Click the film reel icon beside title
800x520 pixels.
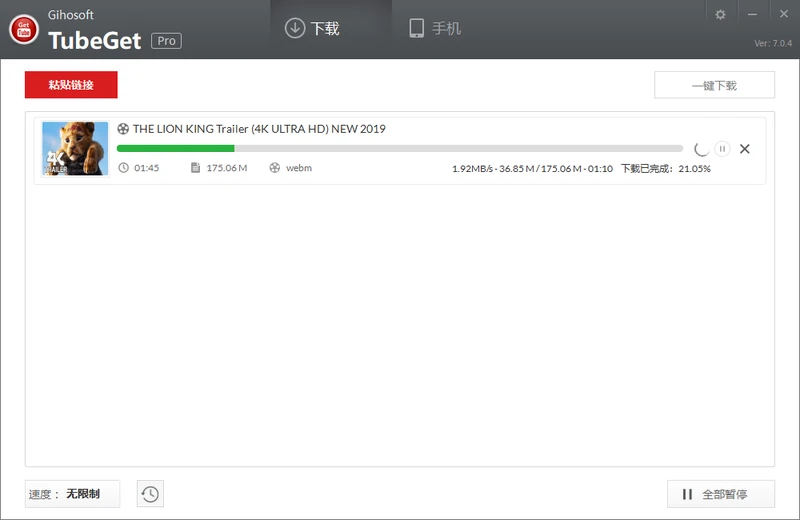pyautogui.click(x=123, y=129)
